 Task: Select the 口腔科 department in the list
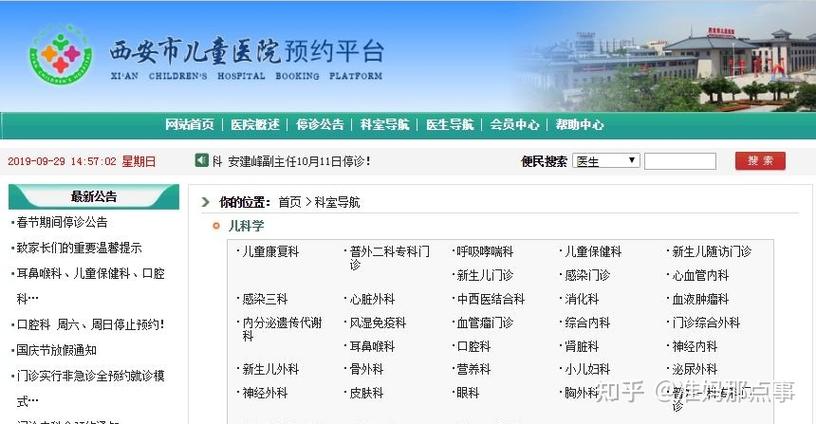pos(474,346)
